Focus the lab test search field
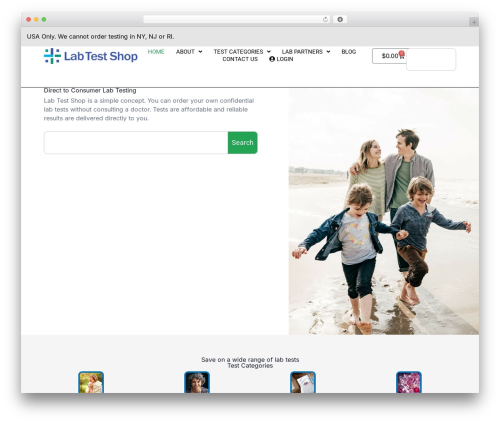The height and width of the screenshot is (423, 500). click(136, 143)
